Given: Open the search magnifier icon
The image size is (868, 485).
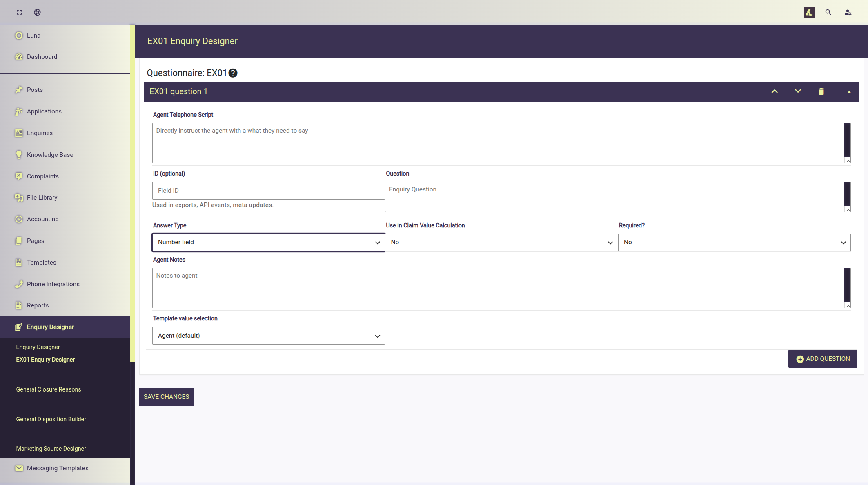Looking at the screenshot, I should click(x=828, y=12).
